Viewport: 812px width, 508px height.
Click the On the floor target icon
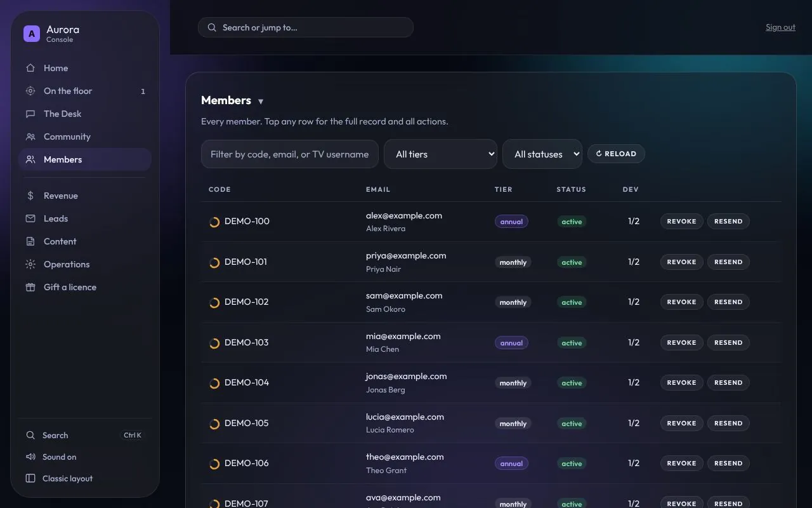pyautogui.click(x=30, y=91)
